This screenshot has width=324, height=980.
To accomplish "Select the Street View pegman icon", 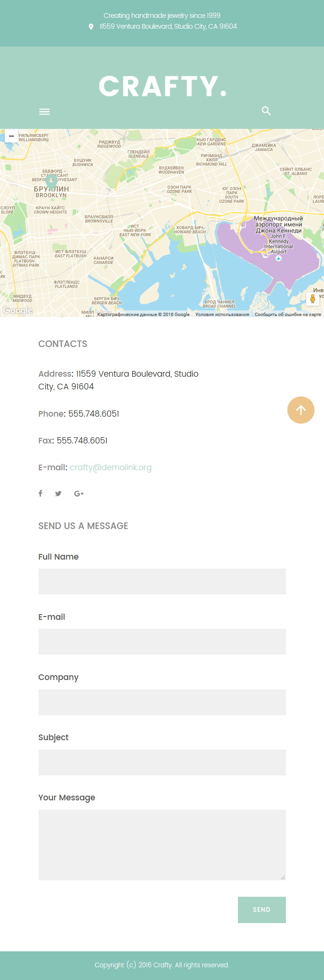I will point(313,299).
